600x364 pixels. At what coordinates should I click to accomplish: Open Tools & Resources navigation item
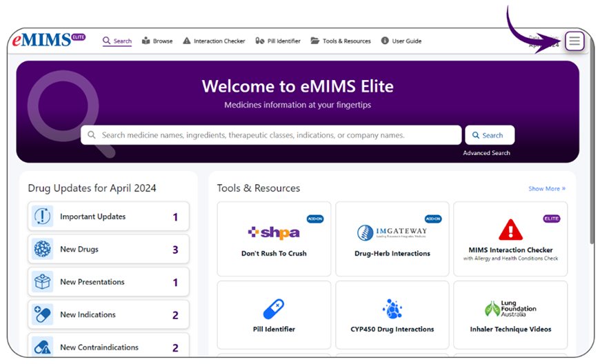coord(341,41)
